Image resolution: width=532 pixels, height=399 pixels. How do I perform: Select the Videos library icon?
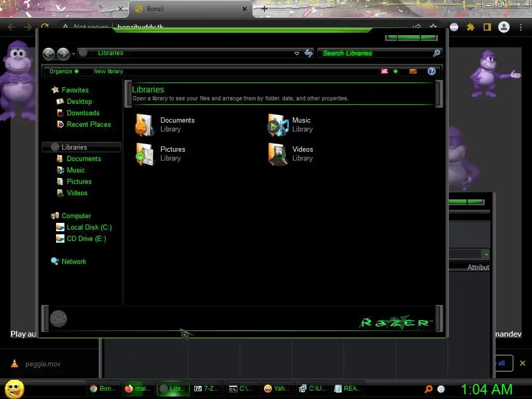coord(278,154)
